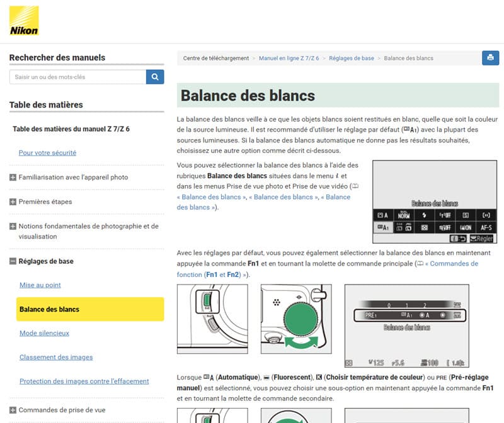The width and height of the screenshot is (504, 423).
Task: Click the main command dial illustration
Action: [296, 319]
